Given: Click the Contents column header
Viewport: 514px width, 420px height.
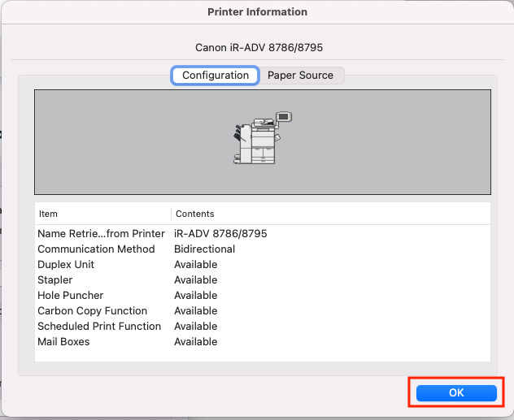Looking at the screenshot, I should [331, 214].
